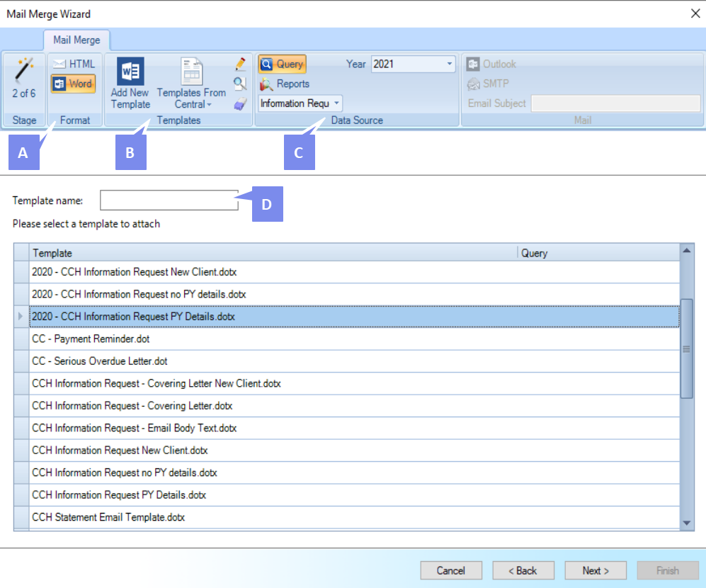
Task: Select the Word format option
Action: [74, 84]
